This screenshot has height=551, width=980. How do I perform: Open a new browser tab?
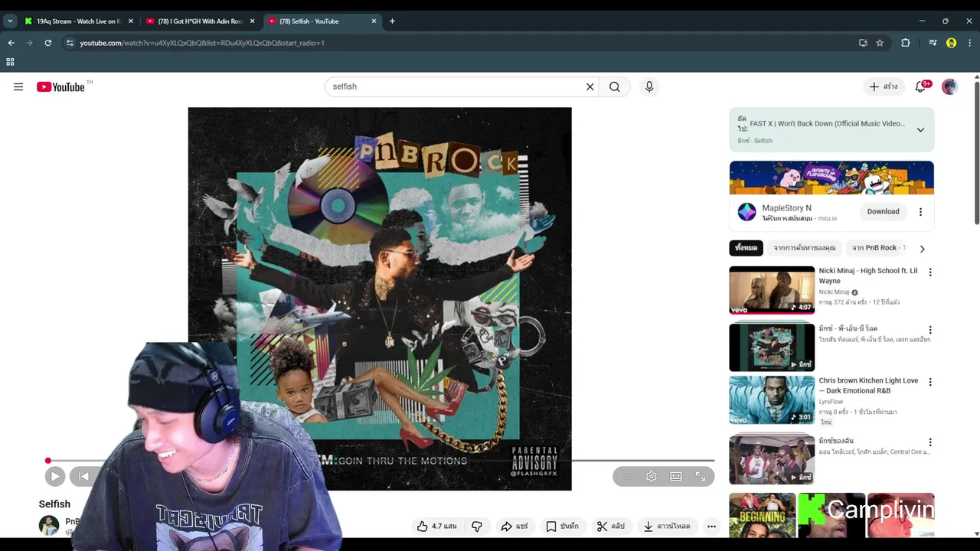point(392,21)
